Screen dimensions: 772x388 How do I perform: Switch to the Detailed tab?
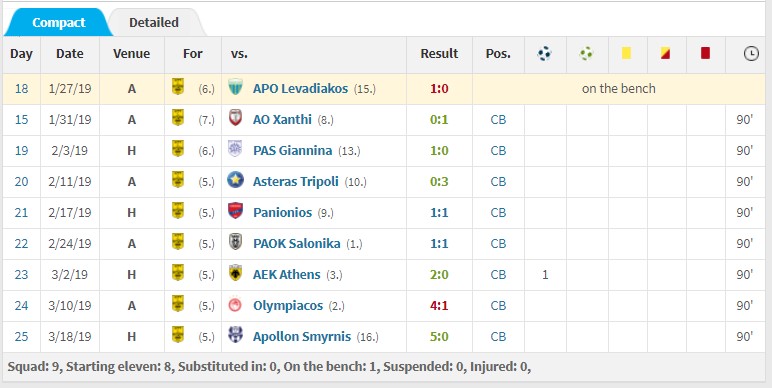154,23
